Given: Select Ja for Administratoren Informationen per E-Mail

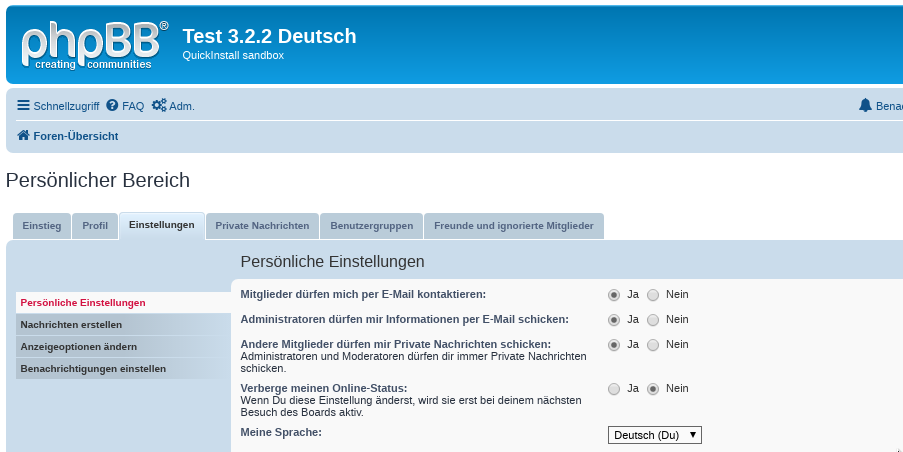Looking at the screenshot, I should pos(614,320).
